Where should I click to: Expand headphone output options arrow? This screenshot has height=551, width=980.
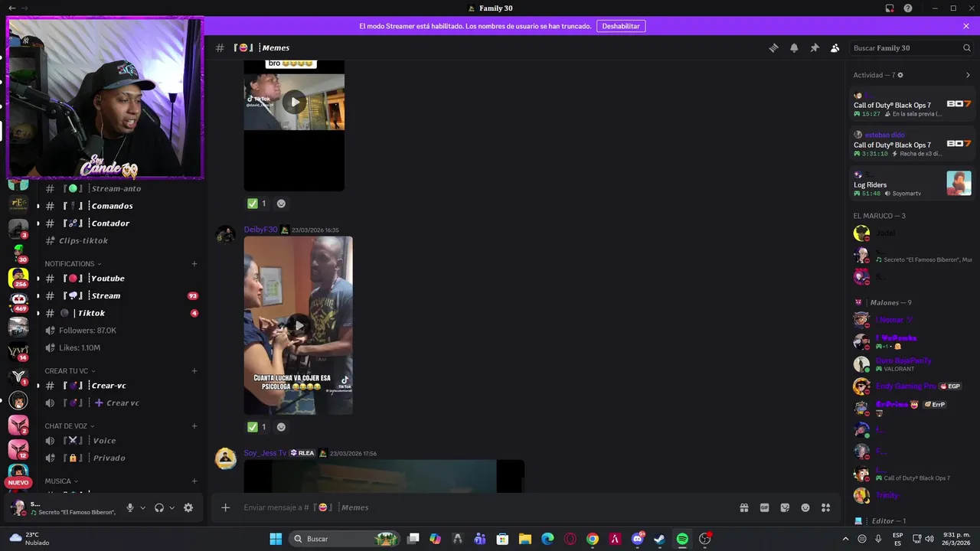[x=171, y=507]
